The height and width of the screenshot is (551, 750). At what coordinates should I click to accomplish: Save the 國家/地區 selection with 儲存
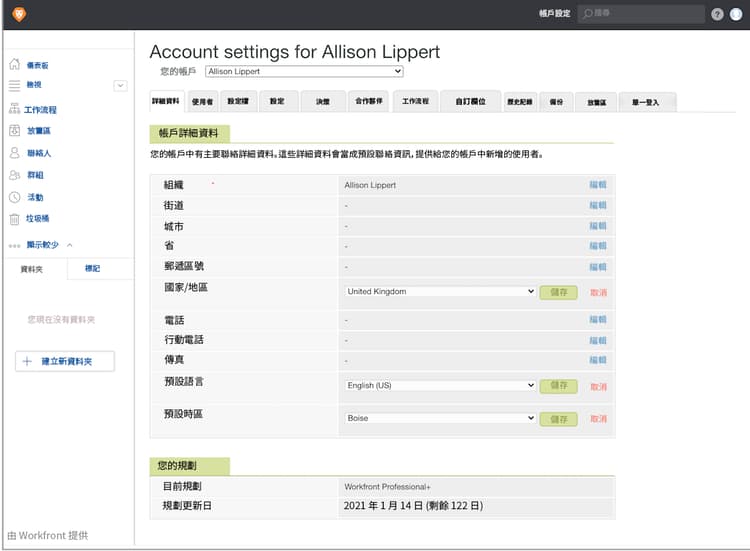[558, 292]
